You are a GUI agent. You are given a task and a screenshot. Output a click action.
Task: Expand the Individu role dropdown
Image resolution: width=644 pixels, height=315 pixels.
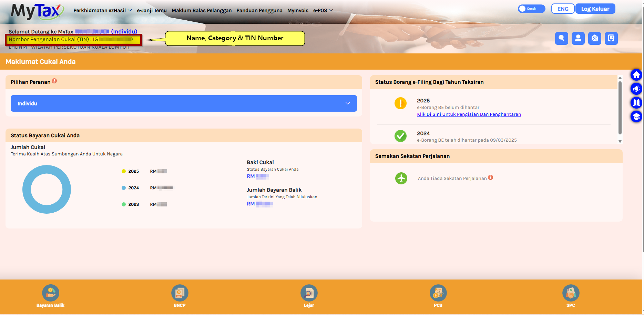point(184,103)
